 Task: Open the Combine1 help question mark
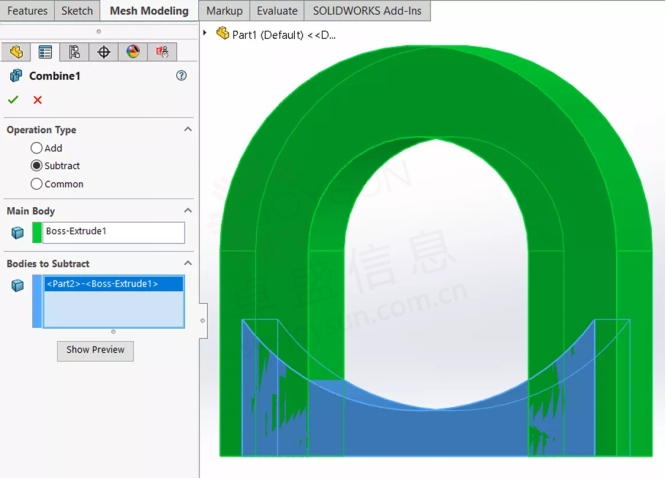[181, 76]
